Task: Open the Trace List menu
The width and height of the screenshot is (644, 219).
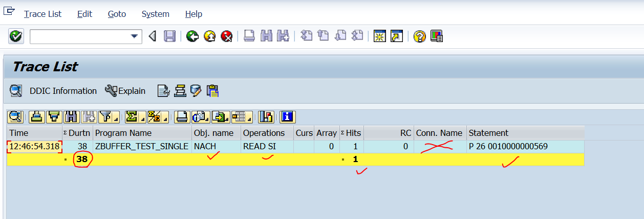Action: pos(42,14)
